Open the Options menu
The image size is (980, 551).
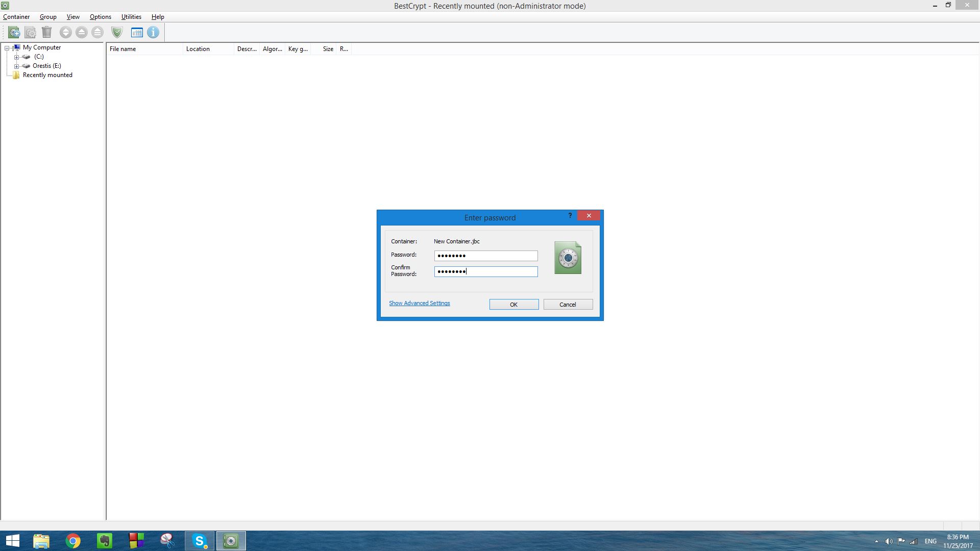coord(100,17)
